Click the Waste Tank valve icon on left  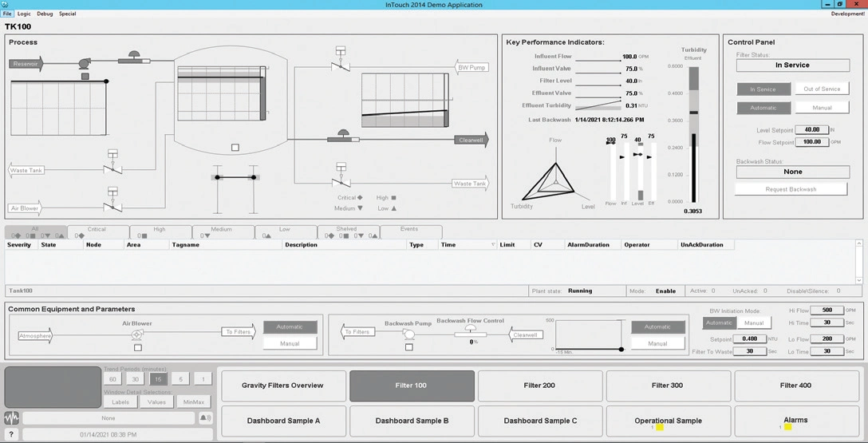tap(112, 168)
